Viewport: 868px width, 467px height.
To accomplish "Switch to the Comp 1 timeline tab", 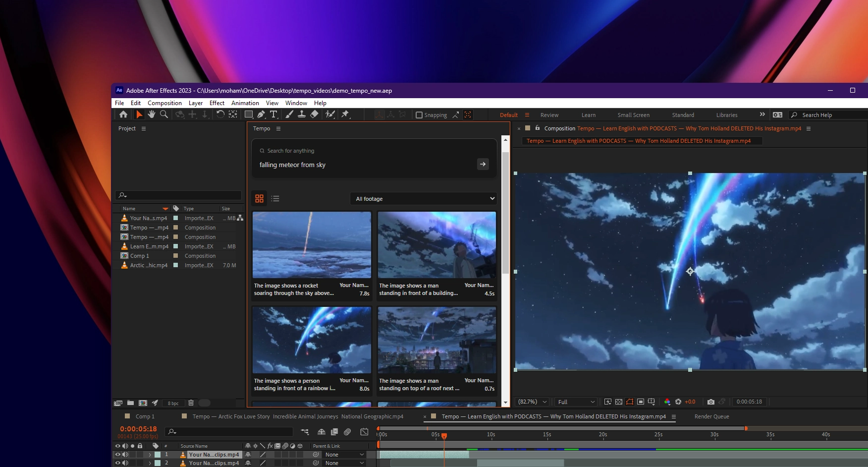I will click(145, 416).
